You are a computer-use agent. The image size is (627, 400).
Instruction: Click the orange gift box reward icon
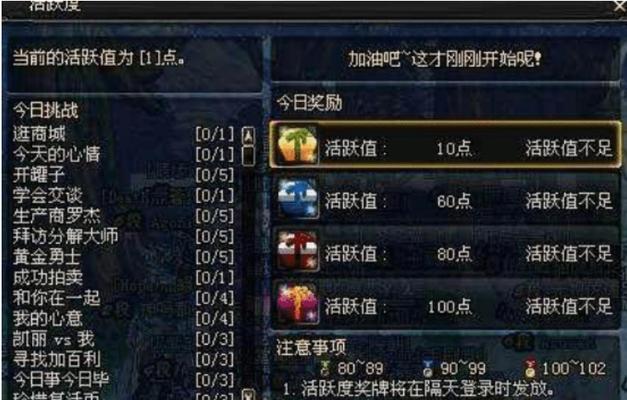pos(297,146)
